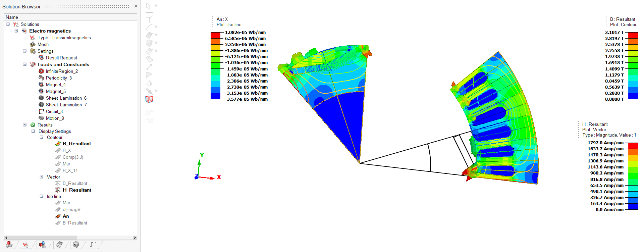Image resolution: width=644 pixels, height=252 pixels.
Task: Select Type : Transientmagnetics entry
Action: tap(64, 38)
